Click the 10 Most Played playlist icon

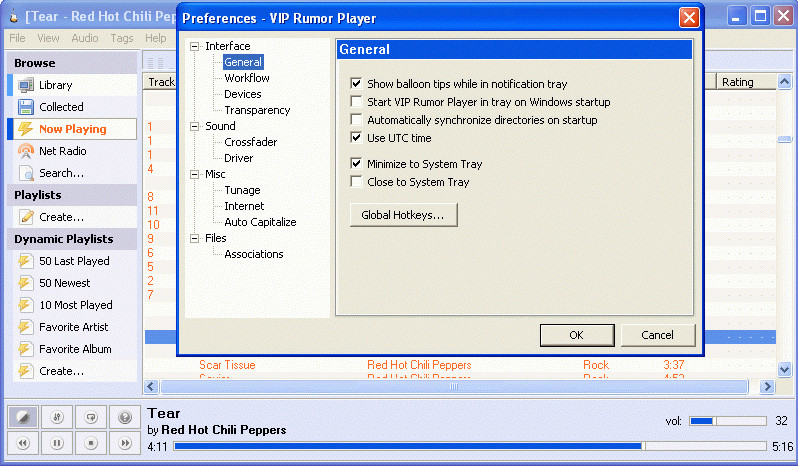click(25, 305)
